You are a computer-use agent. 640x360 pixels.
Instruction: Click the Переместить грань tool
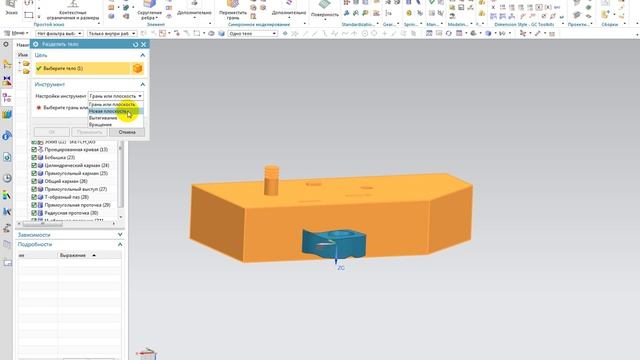point(233,10)
